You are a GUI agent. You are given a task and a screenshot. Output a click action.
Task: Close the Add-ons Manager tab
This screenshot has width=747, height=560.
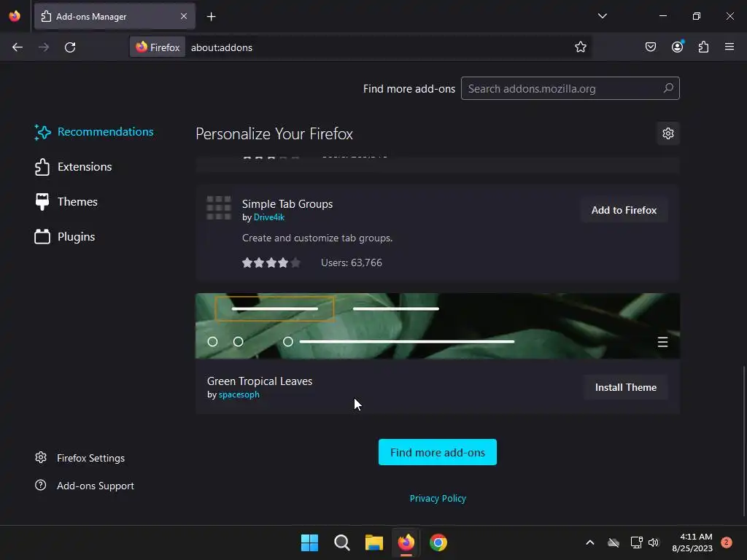(184, 16)
